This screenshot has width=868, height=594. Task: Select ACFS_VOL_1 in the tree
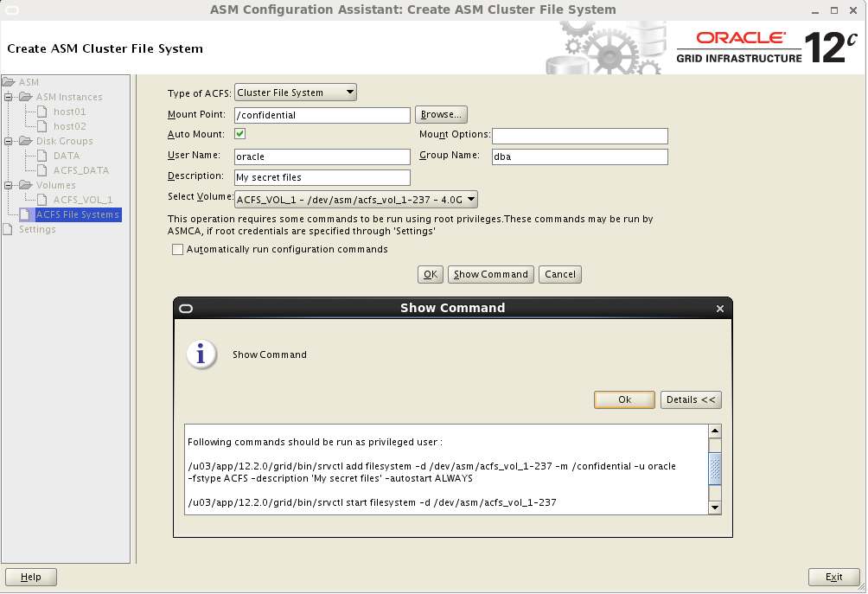point(83,200)
